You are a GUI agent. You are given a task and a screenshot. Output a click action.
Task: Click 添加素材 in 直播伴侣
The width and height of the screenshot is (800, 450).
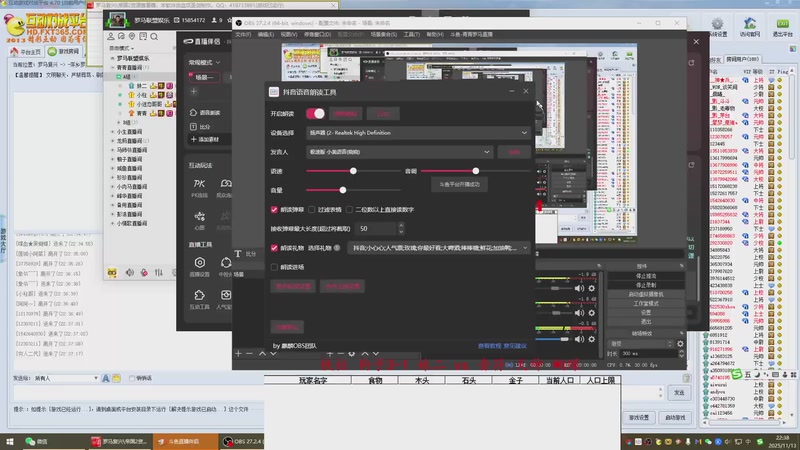pos(205,139)
